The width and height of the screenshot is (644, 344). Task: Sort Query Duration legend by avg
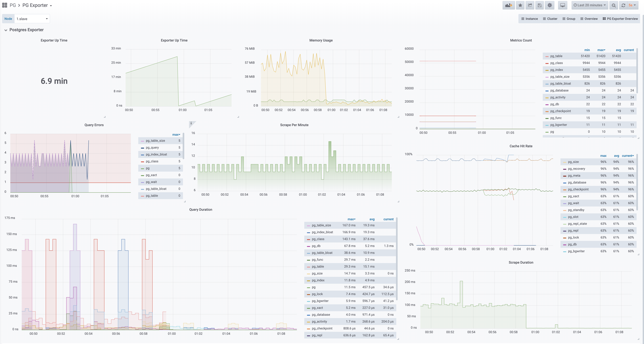click(x=372, y=219)
